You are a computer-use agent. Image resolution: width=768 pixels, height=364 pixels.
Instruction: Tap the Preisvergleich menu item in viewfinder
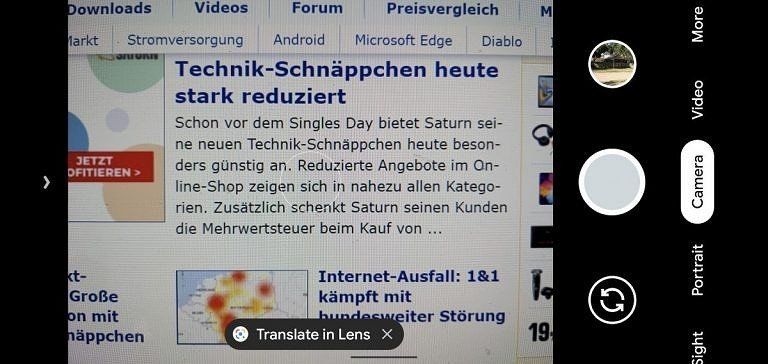(442, 9)
